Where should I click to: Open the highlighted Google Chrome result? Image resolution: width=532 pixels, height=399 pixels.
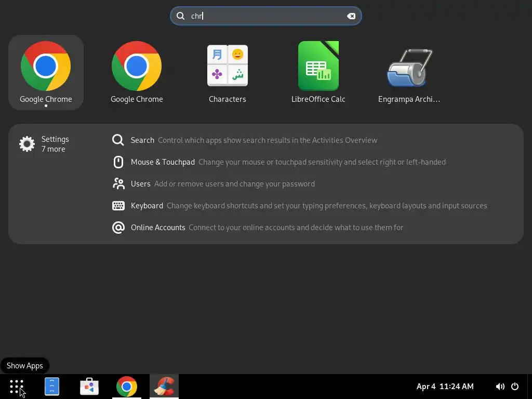pos(46,72)
